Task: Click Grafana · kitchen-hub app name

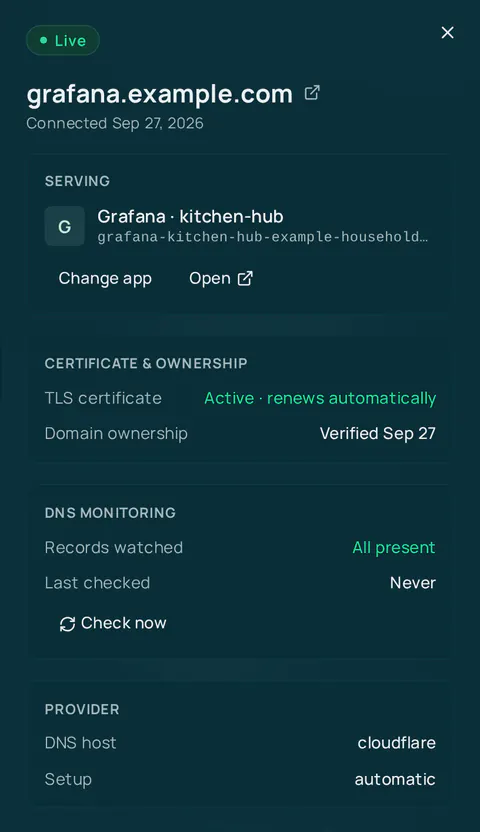Action: point(190,216)
